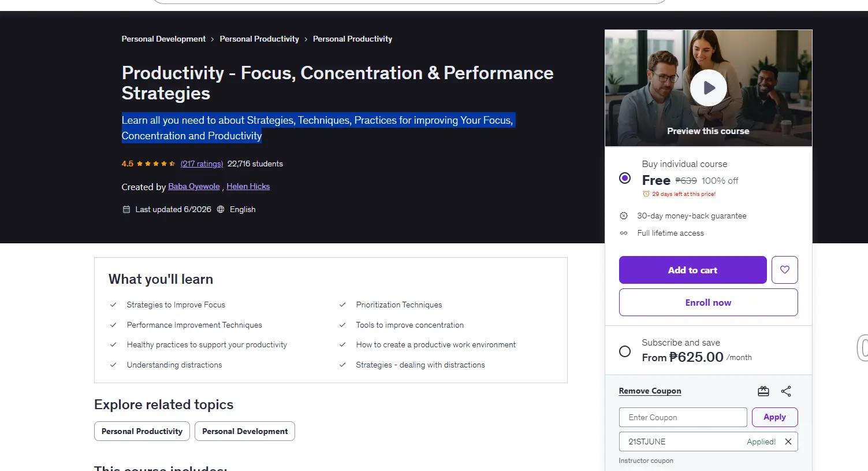The image size is (868, 471).
Task: Click the Free price label
Action: pyautogui.click(x=656, y=180)
